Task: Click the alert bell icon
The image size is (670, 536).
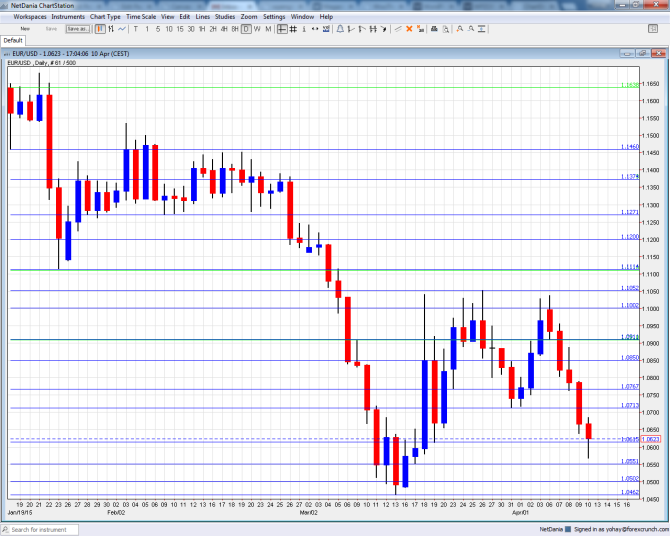Action: tap(340, 29)
